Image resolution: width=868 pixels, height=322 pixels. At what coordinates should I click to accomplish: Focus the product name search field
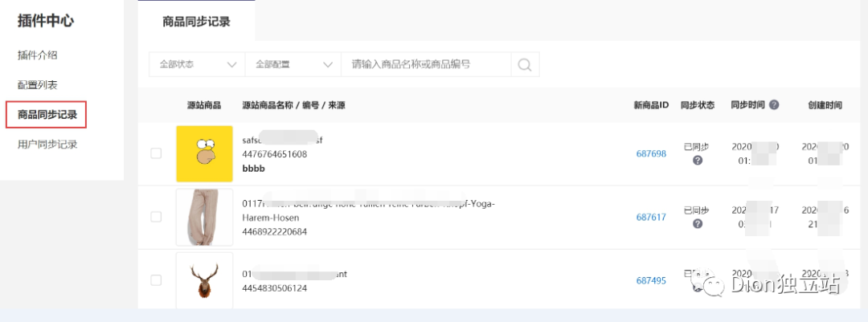pos(426,65)
